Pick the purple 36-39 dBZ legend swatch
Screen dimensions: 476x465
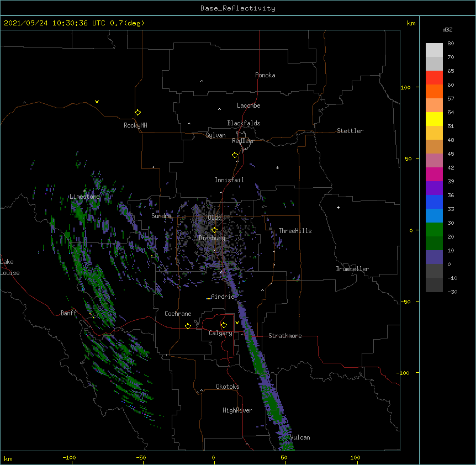click(x=434, y=188)
